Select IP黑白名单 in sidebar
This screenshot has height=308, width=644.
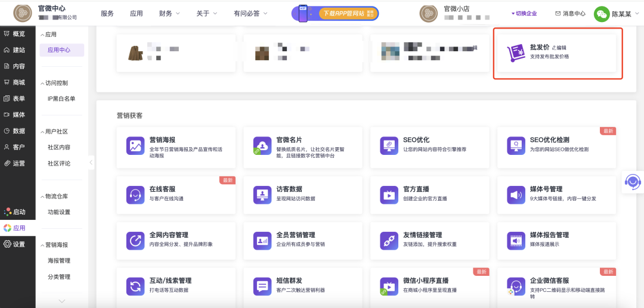point(61,99)
